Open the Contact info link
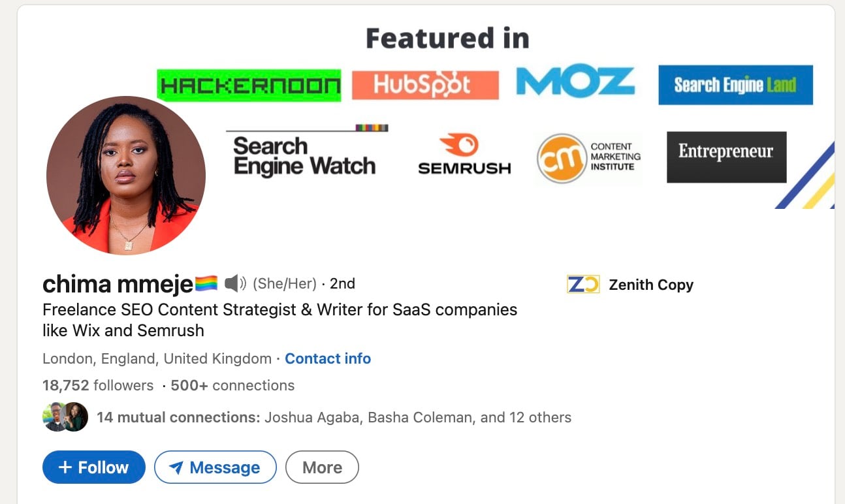The height and width of the screenshot is (504, 845). [328, 358]
